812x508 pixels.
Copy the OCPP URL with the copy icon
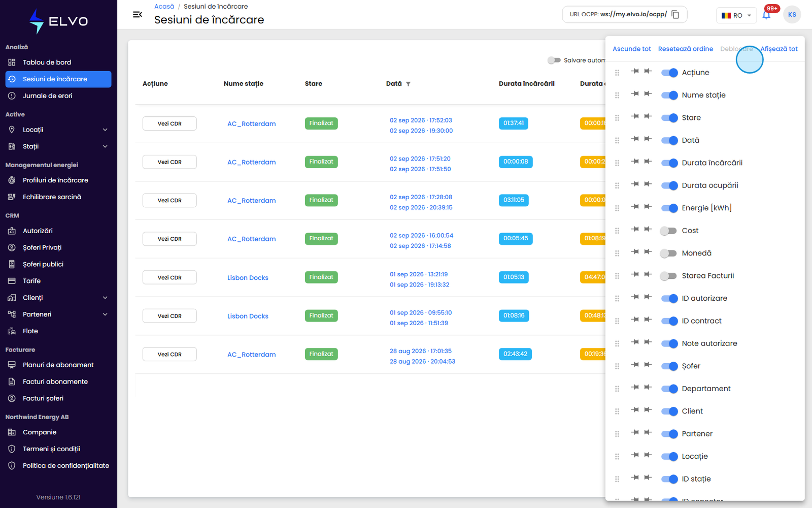click(675, 14)
